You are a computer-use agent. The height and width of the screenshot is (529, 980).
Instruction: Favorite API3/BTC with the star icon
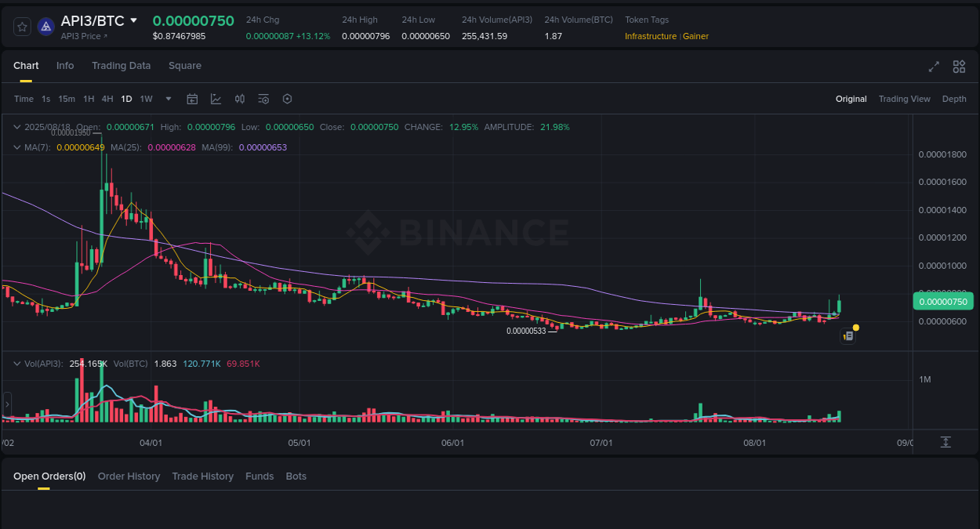coord(21,26)
